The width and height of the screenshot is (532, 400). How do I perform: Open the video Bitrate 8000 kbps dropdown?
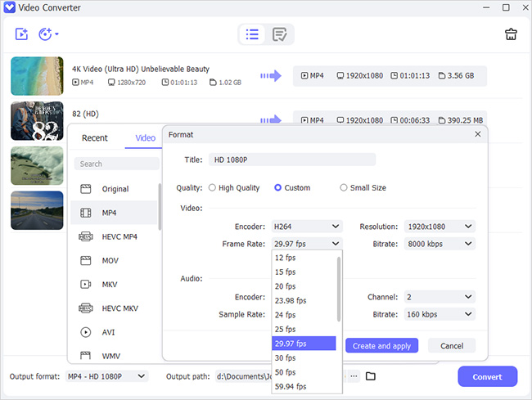(x=440, y=244)
